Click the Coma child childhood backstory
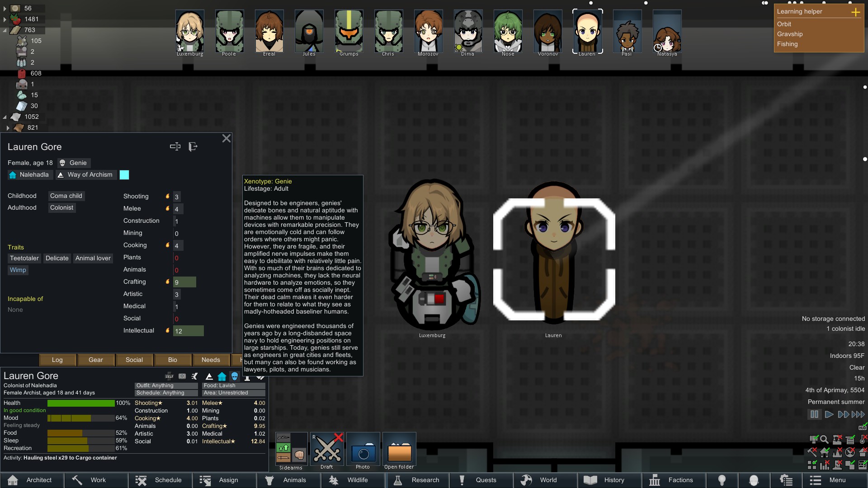Viewport: 868px width, 488px height. 66,196
